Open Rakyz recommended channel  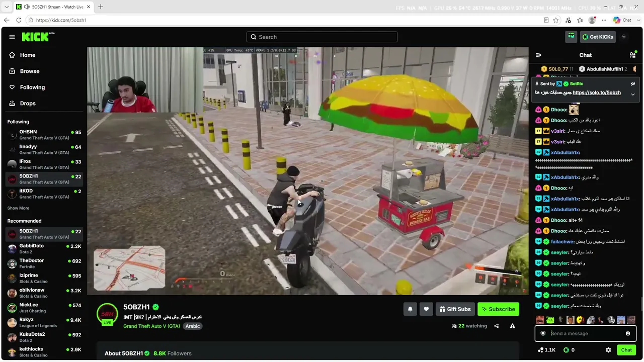pyautogui.click(x=44, y=322)
